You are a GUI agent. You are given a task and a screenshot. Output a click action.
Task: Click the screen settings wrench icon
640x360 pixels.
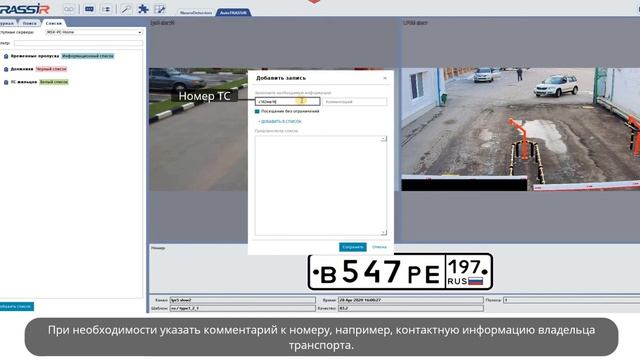pyautogui.click(x=160, y=9)
